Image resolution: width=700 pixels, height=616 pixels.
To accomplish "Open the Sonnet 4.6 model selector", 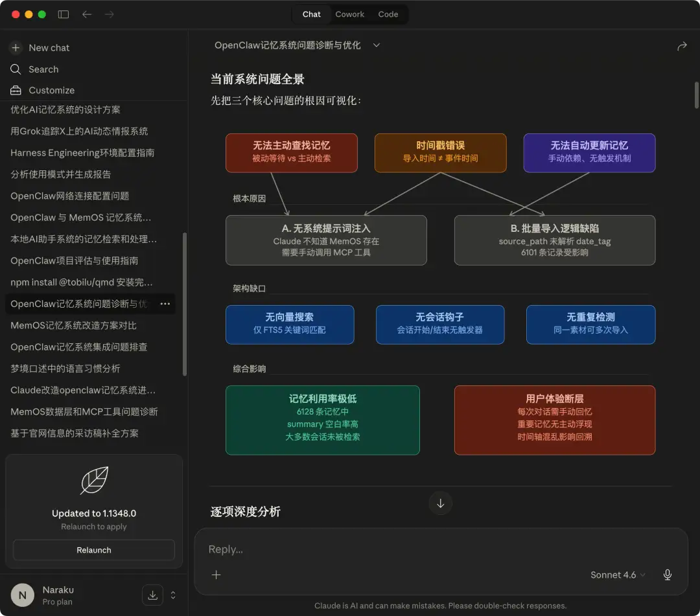I will tap(618, 575).
